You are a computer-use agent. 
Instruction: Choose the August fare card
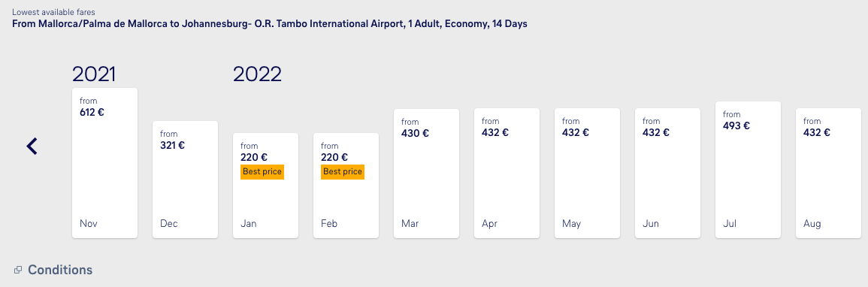(828, 174)
